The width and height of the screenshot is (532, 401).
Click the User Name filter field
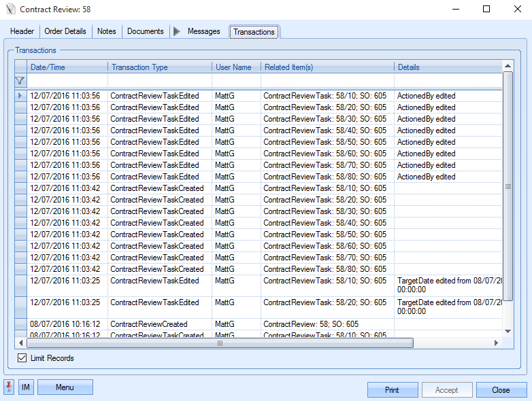pos(235,81)
